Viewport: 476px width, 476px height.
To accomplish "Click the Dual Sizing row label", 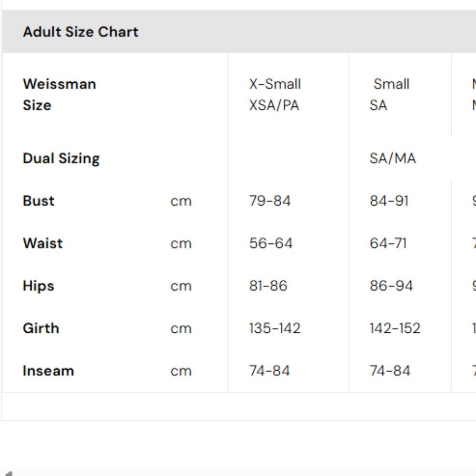I will (61, 158).
